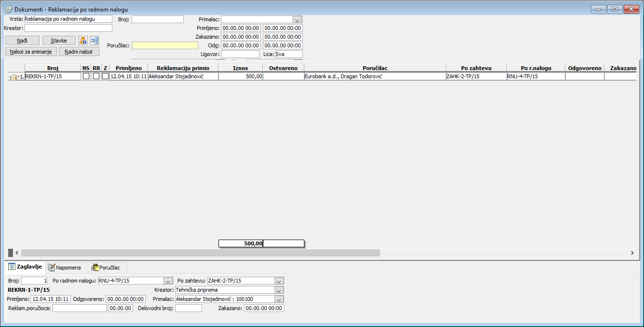
Task: Expand the Primalac dropdown at top
Action: click(x=298, y=20)
